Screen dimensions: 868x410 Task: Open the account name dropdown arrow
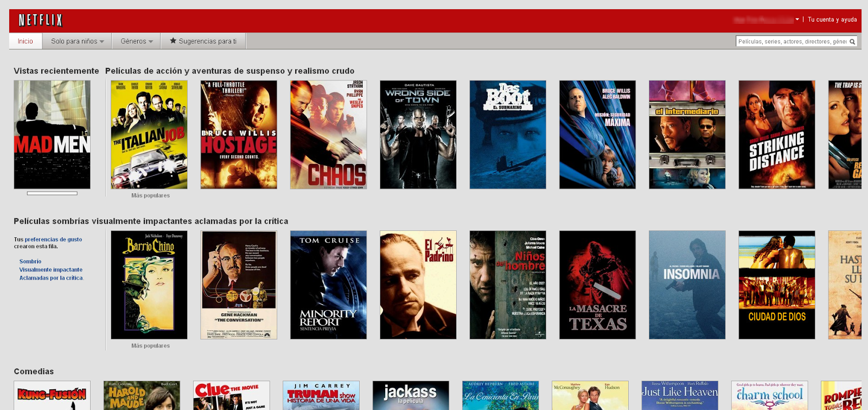[x=797, y=20]
